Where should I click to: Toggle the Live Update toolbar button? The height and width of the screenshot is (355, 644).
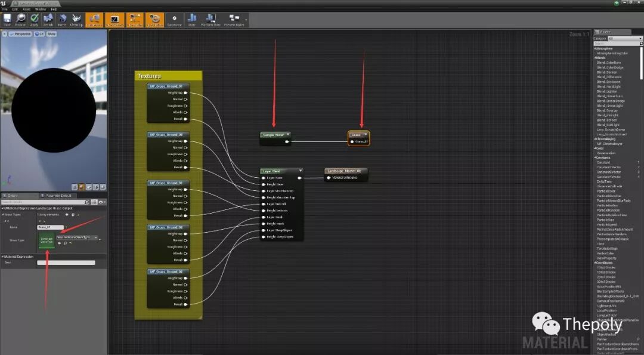tap(155, 20)
